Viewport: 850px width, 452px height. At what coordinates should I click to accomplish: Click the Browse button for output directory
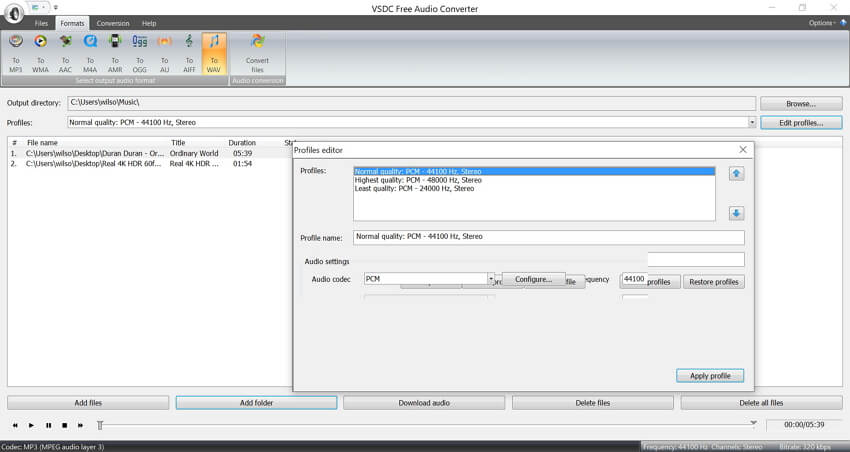801,104
